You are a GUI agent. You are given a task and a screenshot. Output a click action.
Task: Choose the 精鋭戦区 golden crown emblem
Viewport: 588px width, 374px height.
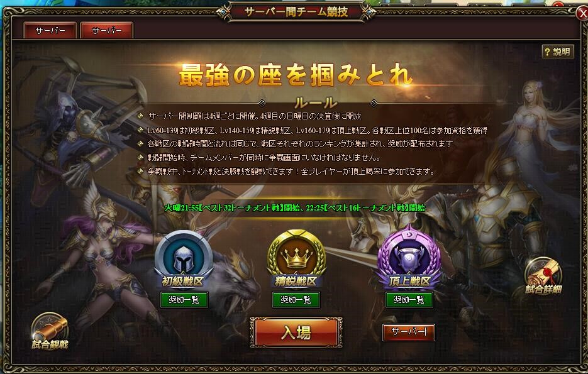click(296, 258)
